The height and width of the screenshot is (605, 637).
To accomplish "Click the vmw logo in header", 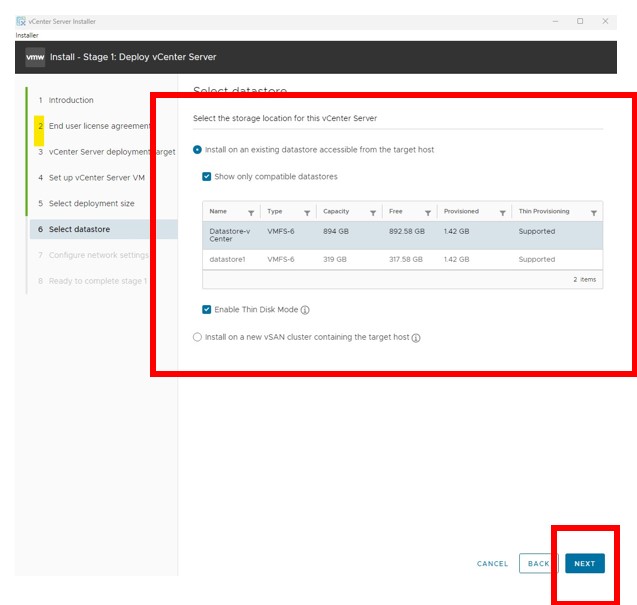I will (35, 57).
